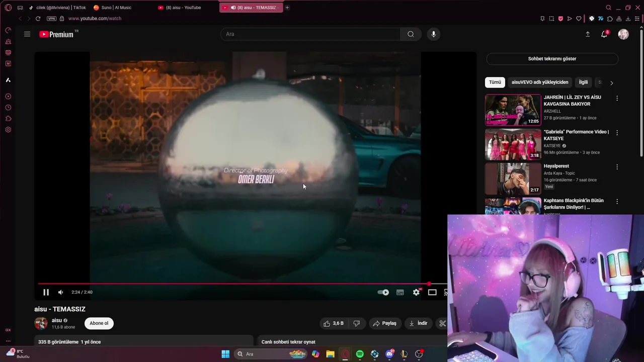Open the extensions puzzle icon

pyautogui.click(x=610, y=19)
